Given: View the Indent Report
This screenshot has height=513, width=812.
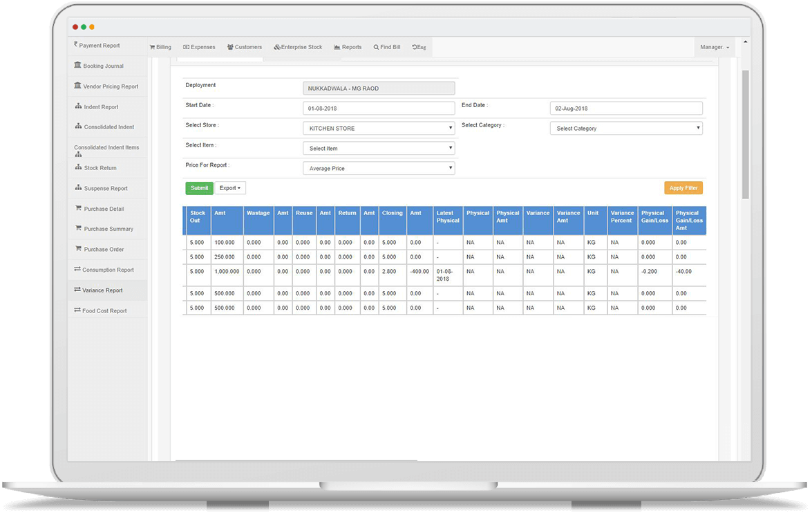Looking at the screenshot, I should point(100,106).
